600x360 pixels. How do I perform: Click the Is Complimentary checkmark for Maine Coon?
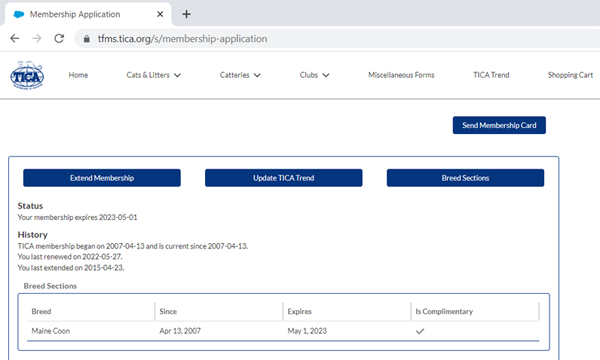[420, 331]
